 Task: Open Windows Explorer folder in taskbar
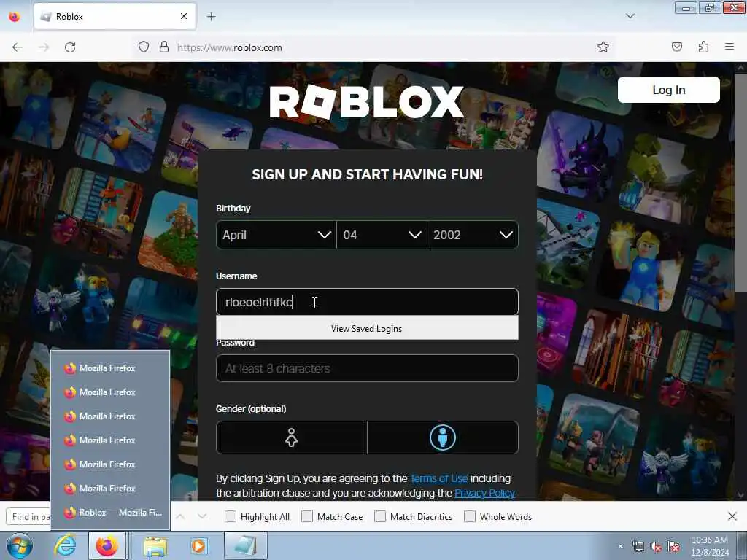pos(156,545)
